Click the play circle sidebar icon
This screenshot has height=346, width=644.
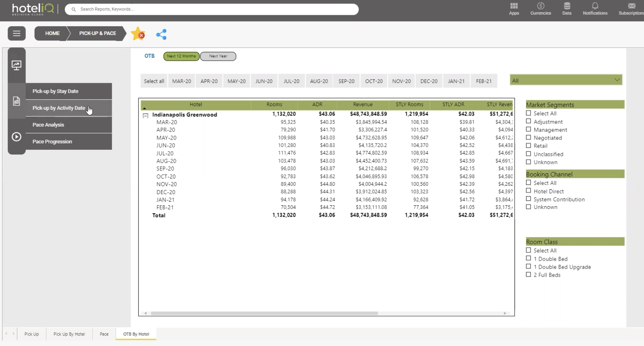(16, 137)
